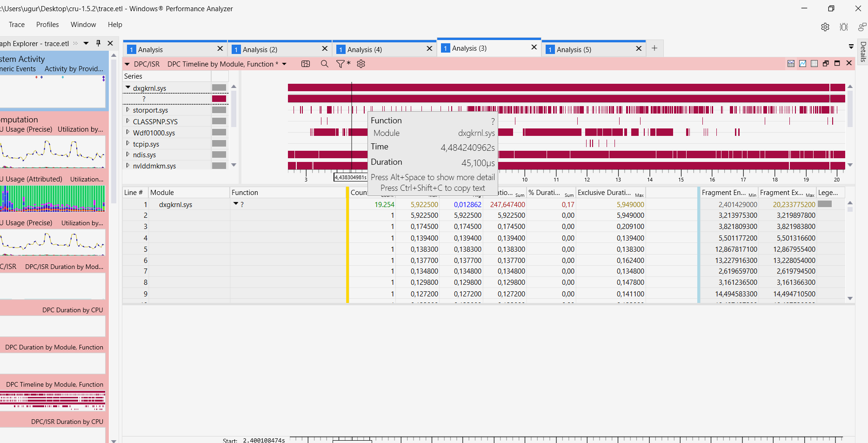Show table only display mode
The image size is (868, 443).
(x=814, y=64)
